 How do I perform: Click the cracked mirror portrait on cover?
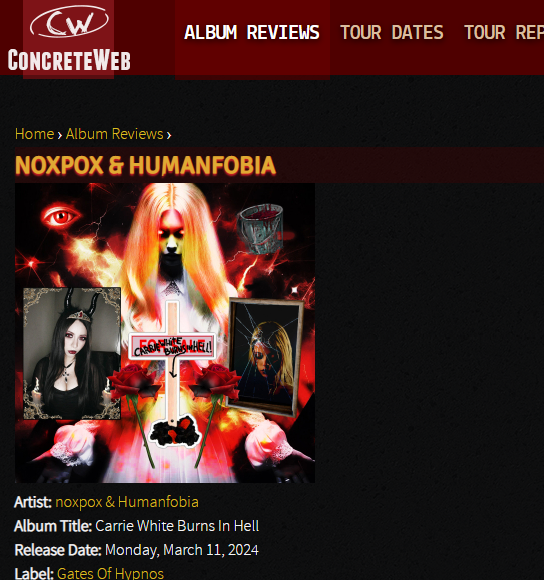(x=265, y=358)
